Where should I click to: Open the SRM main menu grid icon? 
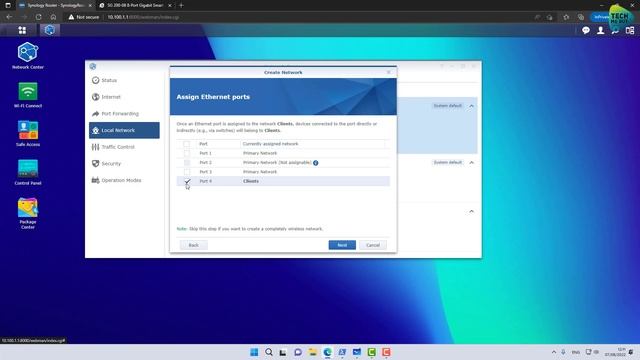click(22, 30)
